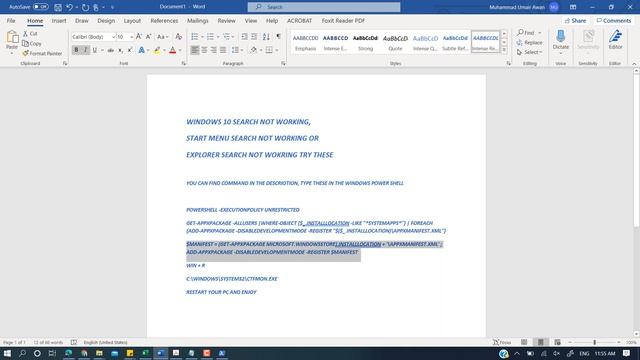Switch to the Layout tab

click(132, 20)
